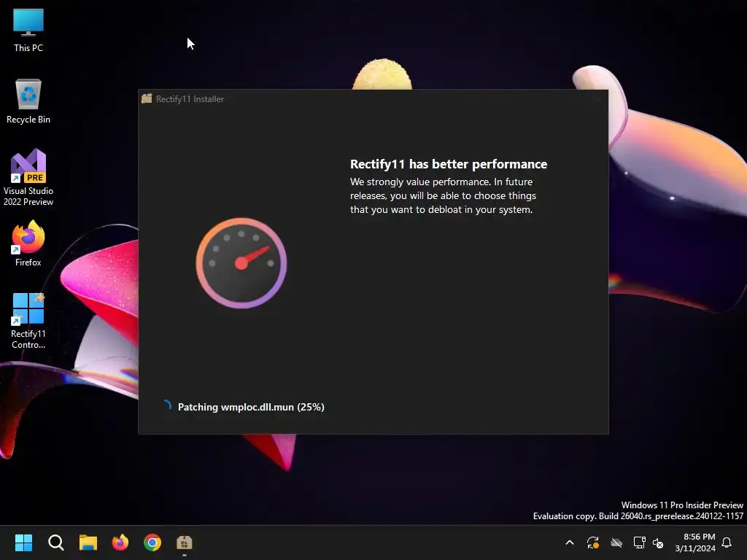The width and height of the screenshot is (747, 560).
Task: Click the 'Rectify11 Installer' window title text
Action: (190, 99)
